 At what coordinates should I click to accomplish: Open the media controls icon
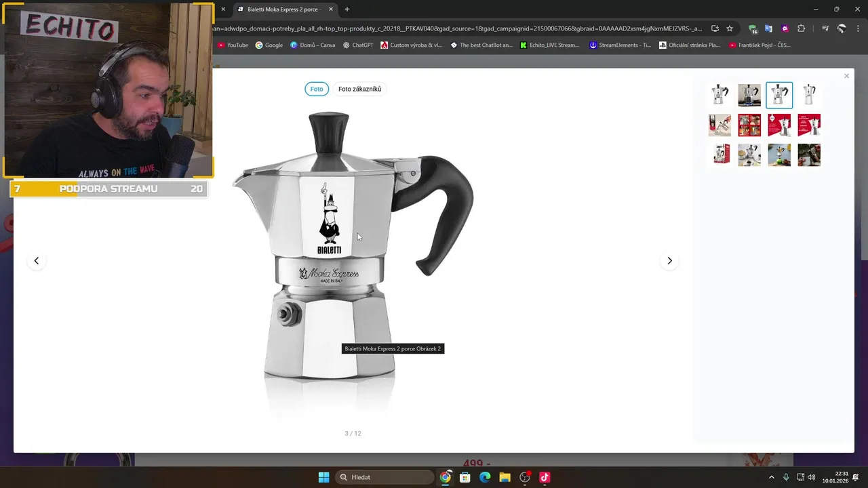click(x=825, y=28)
